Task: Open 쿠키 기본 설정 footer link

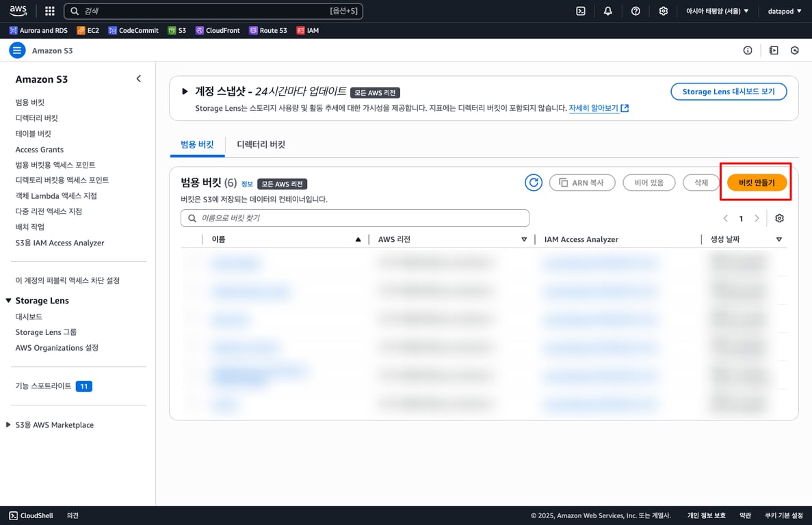Action: [x=783, y=515]
